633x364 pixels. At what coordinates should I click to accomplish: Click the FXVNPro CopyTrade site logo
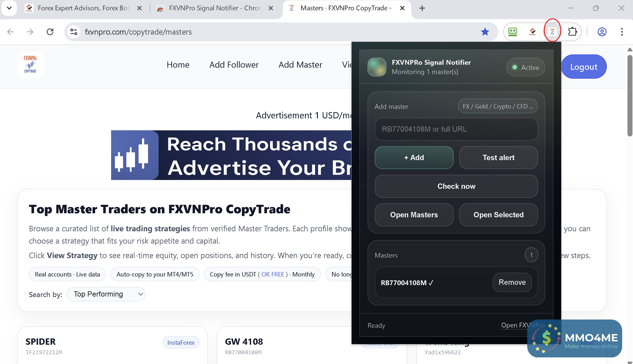30,65
